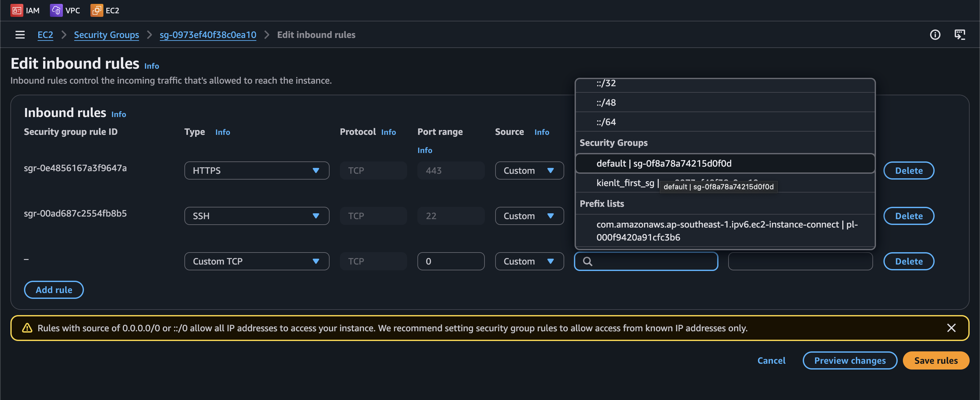Expand the Custom TCP type dropdown
The width and height of the screenshot is (980, 400).
click(257, 261)
